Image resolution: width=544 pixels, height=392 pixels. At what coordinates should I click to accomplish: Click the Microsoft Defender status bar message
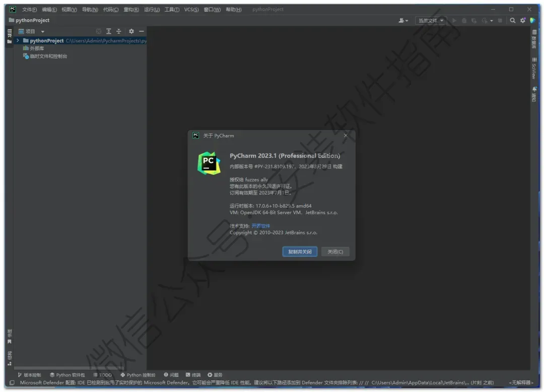coord(257,382)
